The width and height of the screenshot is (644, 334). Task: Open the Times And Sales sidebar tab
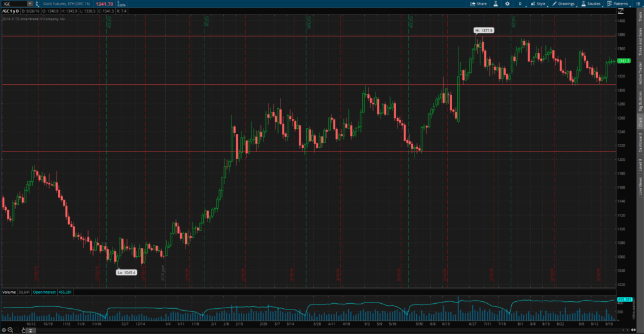640,44
